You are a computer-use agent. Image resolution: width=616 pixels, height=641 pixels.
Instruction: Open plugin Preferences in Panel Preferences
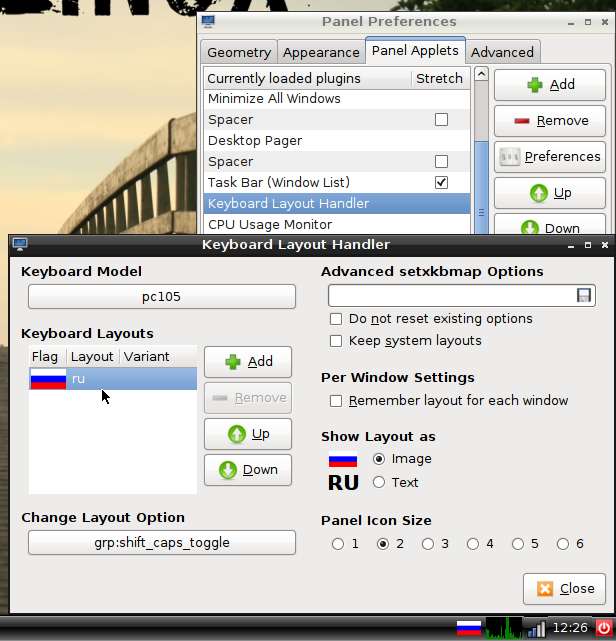click(x=550, y=157)
